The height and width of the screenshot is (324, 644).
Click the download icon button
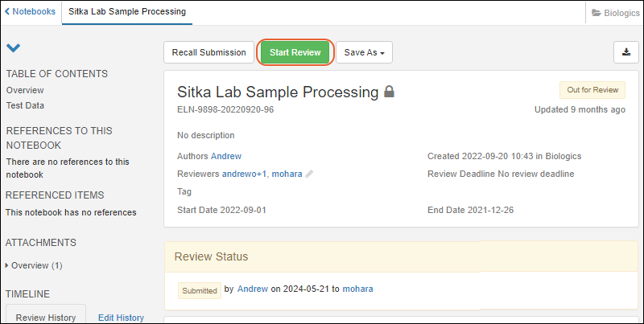click(x=625, y=52)
